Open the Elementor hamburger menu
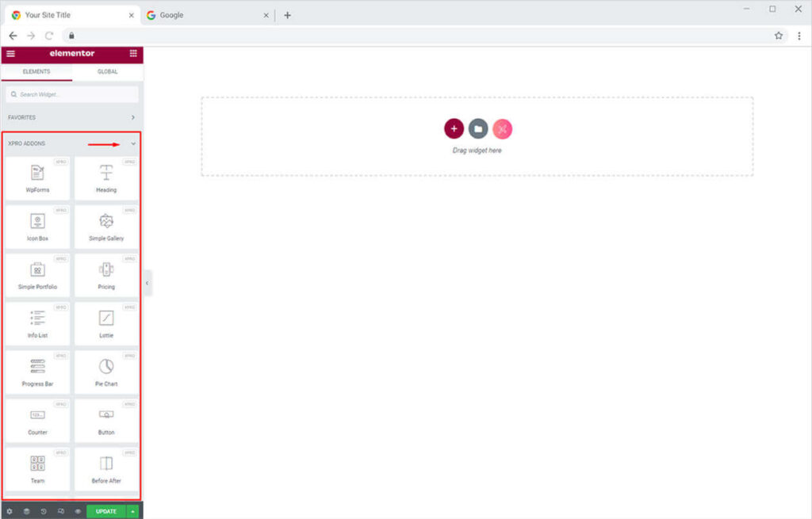Screen dimensions: 812x519 [10, 54]
